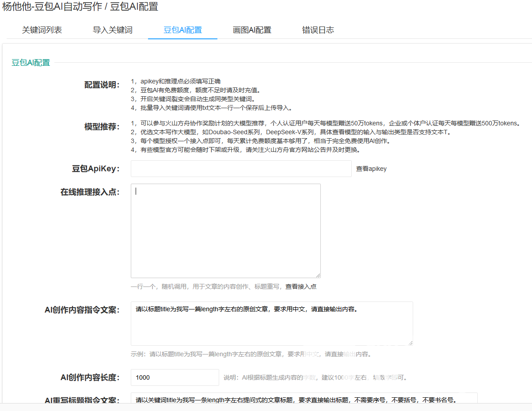Screen dimensions: 532x411
Task: Click the 豆包AI配置 section heading
Action: click(30, 63)
